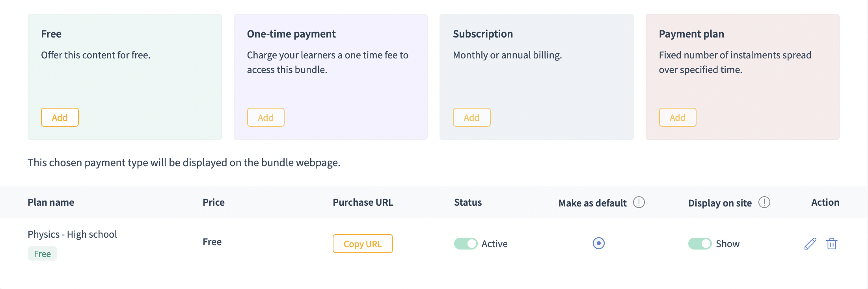Image resolution: width=868 pixels, height=289 pixels.
Task: Click info icon next to Make as default
Action: (639, 202)
